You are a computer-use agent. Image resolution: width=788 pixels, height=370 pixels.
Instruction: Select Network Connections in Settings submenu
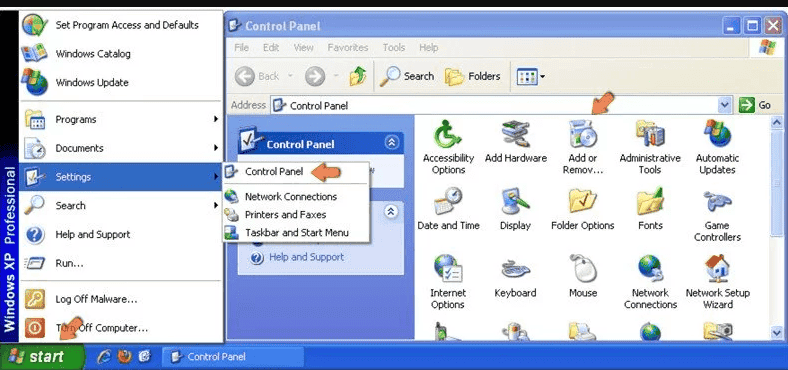pos(297,197)
